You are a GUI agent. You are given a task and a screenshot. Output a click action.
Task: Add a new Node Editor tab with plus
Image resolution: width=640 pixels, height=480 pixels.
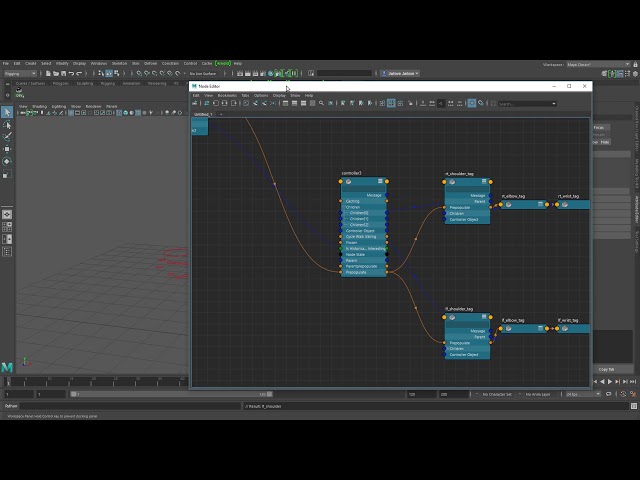(221, 114)
